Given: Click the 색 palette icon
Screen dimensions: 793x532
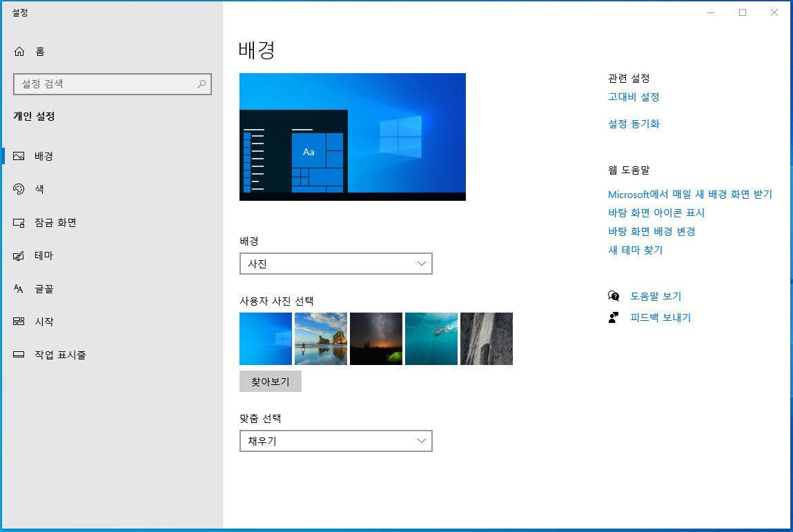Looking at the screenshot, I should pyautogui.click(x=19, y=189).
